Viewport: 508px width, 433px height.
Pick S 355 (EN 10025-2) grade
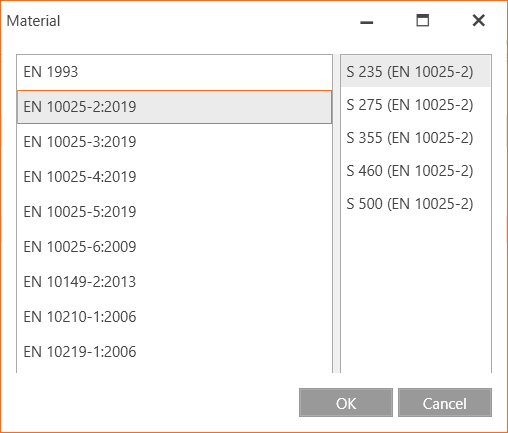tap(415, 138)
